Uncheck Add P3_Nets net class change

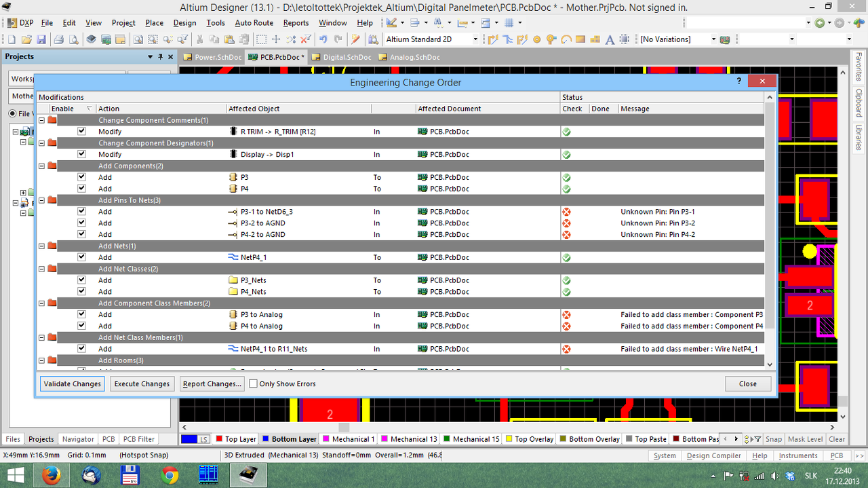(x=81, y=280)
